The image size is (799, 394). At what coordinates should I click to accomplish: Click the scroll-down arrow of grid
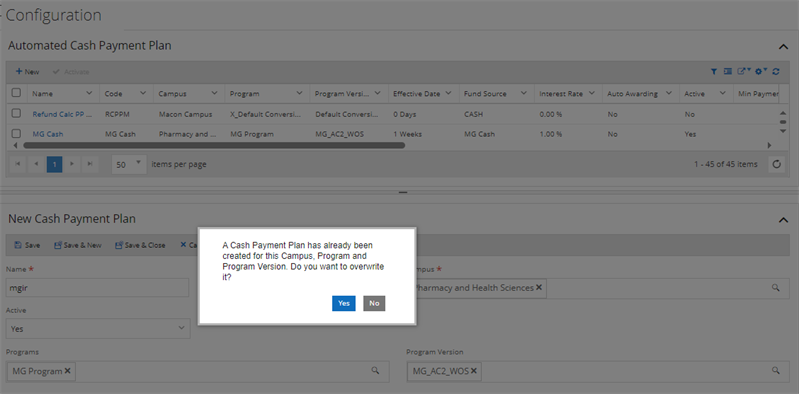tap(783, 132)
